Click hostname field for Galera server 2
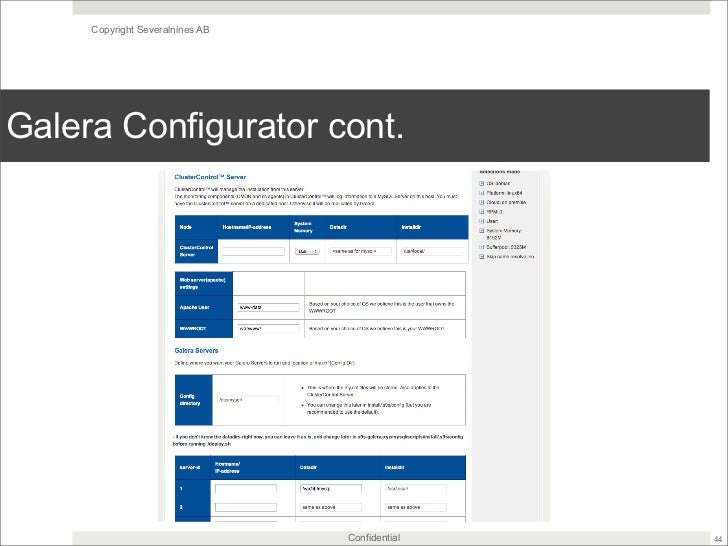The image size is (728, 546). [246, 507]
